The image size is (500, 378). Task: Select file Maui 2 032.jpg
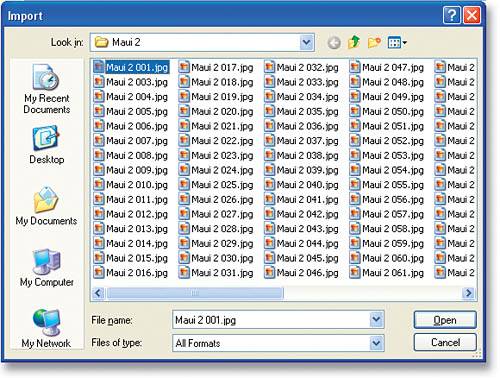click(x=301, y=68)
